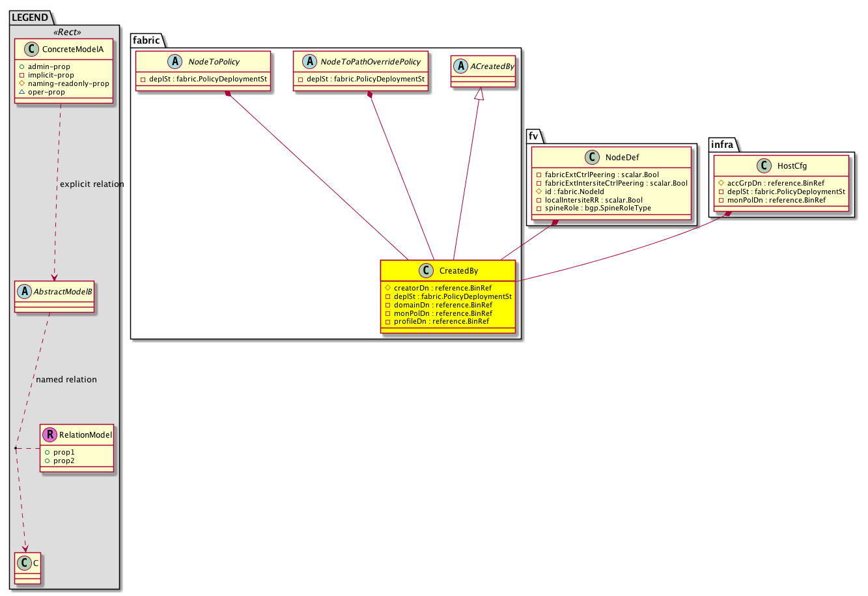Screen dimensions: 868x596
Task: Click the HostCfg class C icon
Action: 764,165
